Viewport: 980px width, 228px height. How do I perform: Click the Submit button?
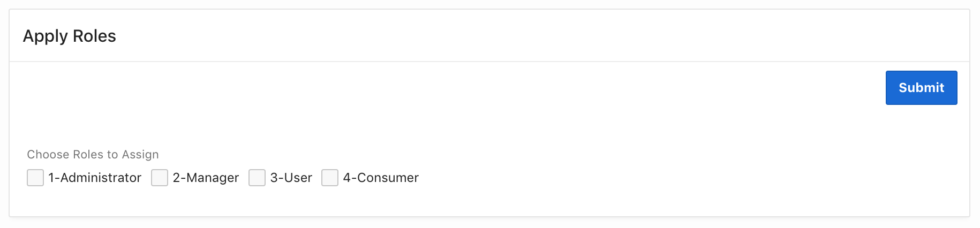(x=921, y=88)
